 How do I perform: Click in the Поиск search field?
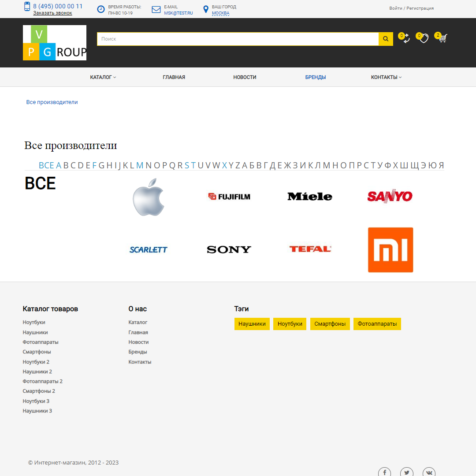point(238,39)
